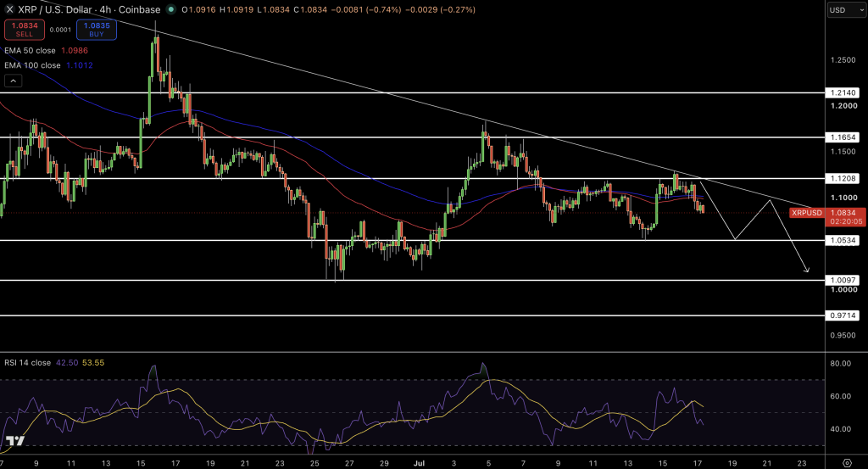This screenshot has width=868, height=469.
Task: Click the spread value 0.0001
Action: click(x=60, y=30)
